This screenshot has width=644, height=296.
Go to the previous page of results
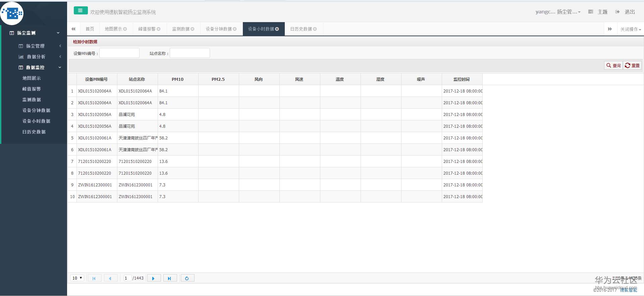(x=110, y=278)
